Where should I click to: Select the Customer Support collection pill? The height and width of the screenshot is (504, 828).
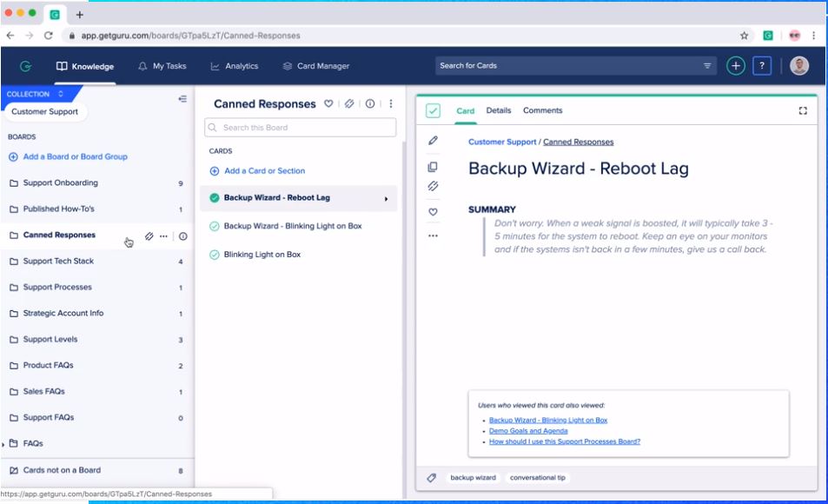pos(45,111)
